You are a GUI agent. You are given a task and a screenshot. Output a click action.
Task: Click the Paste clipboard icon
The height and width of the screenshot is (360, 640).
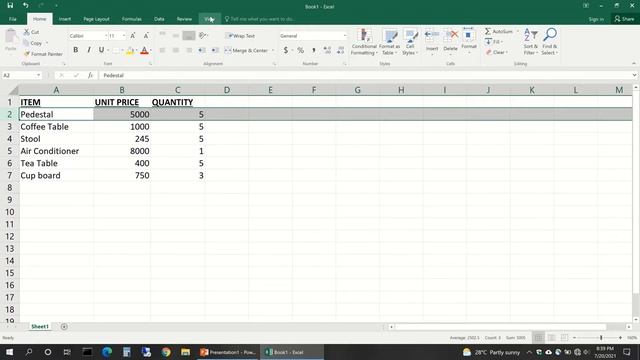11,37
